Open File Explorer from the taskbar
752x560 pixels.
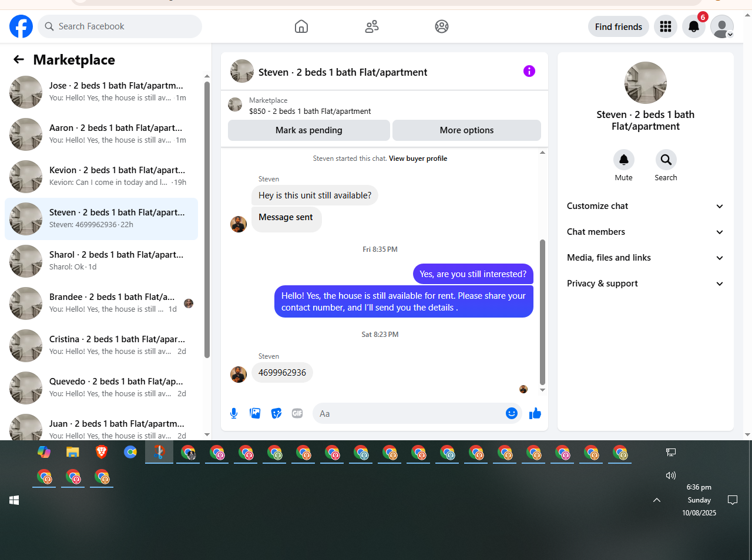(73, 452)
